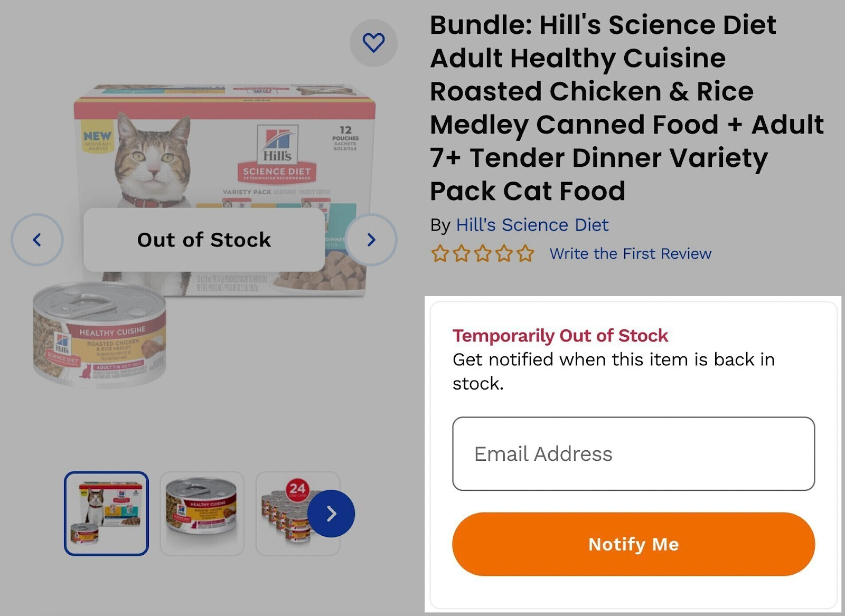Add item to favorites with the heart icon
The height and width of the screenshot is (616, 845).
tap(374, 43)
